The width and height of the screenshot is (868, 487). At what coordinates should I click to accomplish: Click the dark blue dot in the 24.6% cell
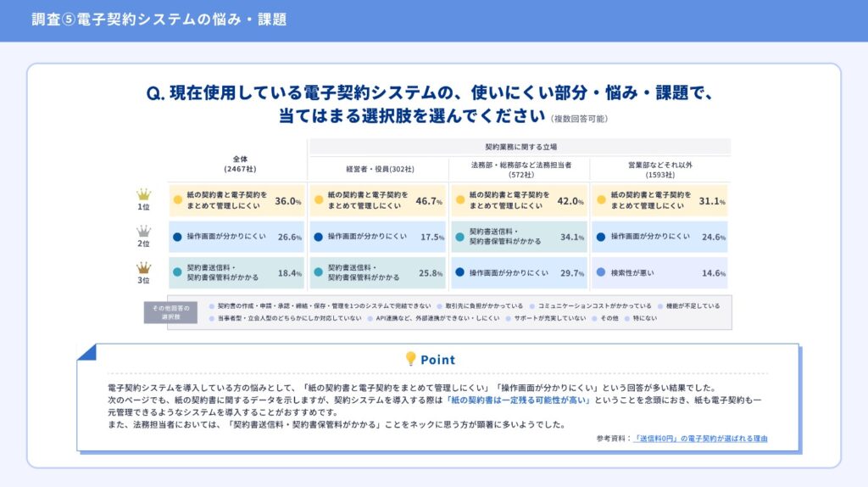601,237
